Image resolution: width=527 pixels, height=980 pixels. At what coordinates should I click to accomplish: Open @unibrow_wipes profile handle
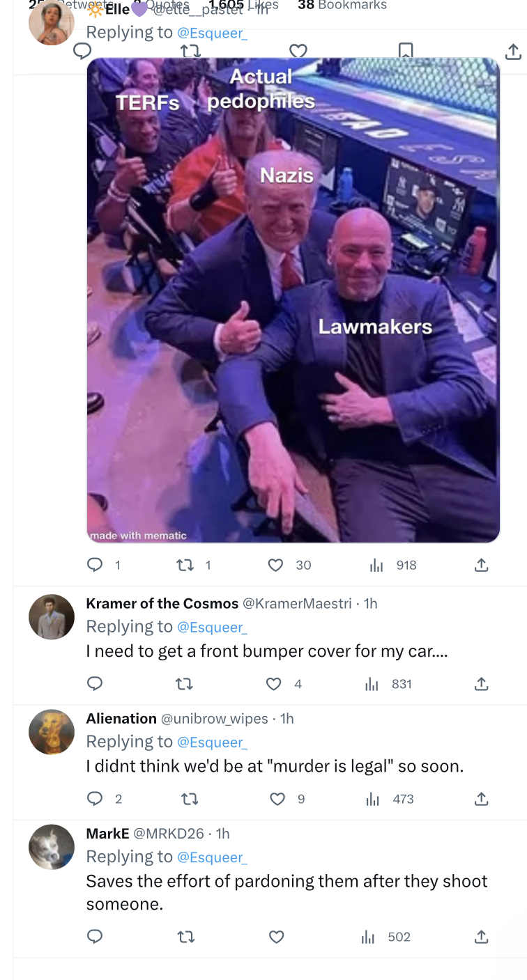pos(215,718)
